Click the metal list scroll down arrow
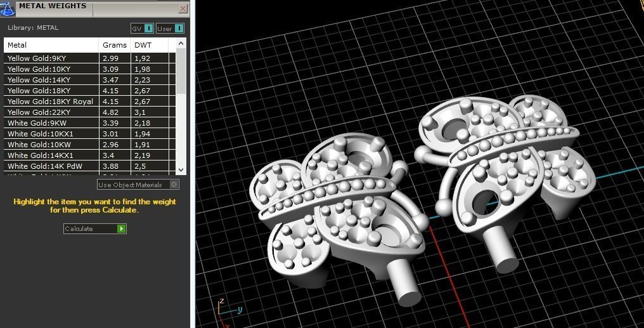The image size is (644, 328). [x=181, y=169]
